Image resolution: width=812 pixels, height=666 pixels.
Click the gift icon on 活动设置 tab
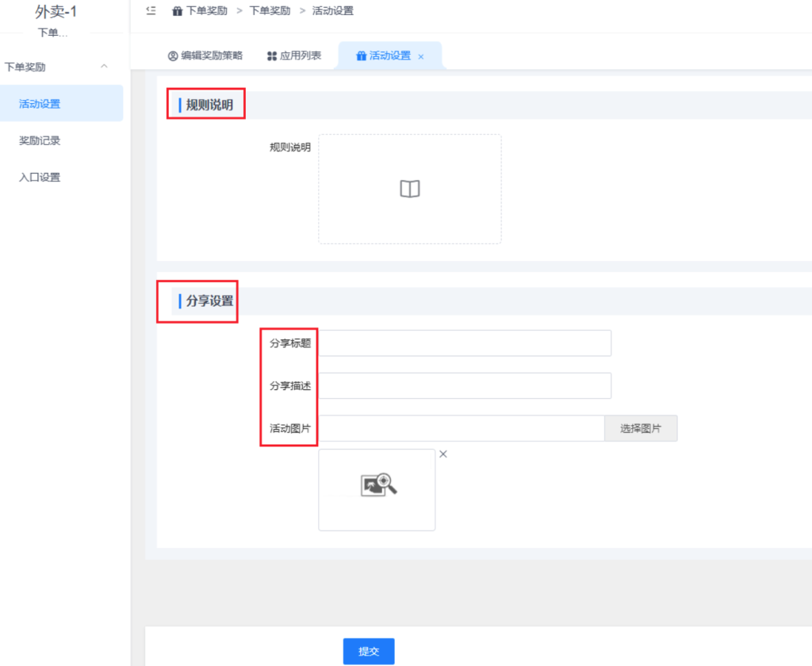pyautogui.click(x=361, y=56)
